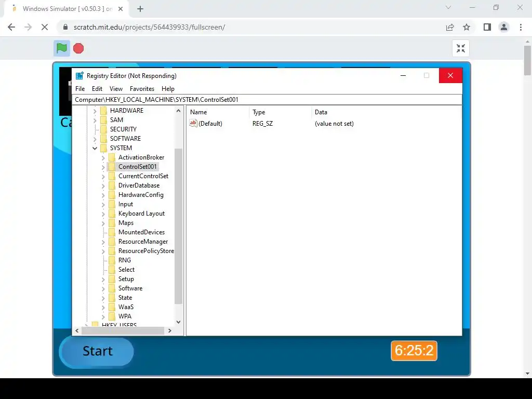Select the Setup key
The height and width of the screenshot is (399, 532).
(126, 279)
